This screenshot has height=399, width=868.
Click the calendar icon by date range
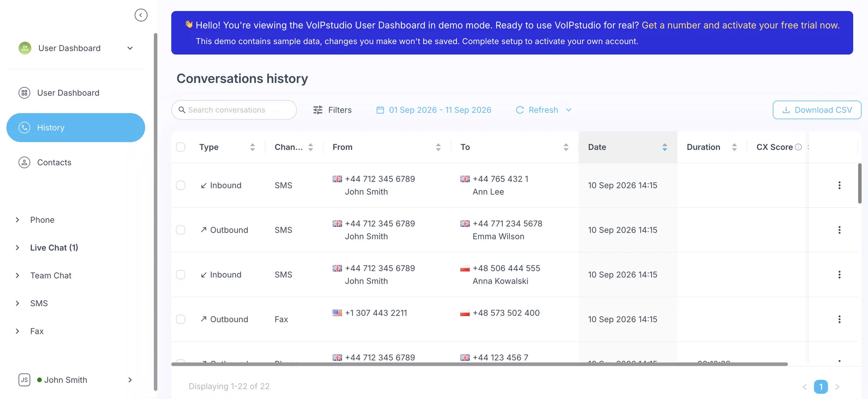pos(380,110)
